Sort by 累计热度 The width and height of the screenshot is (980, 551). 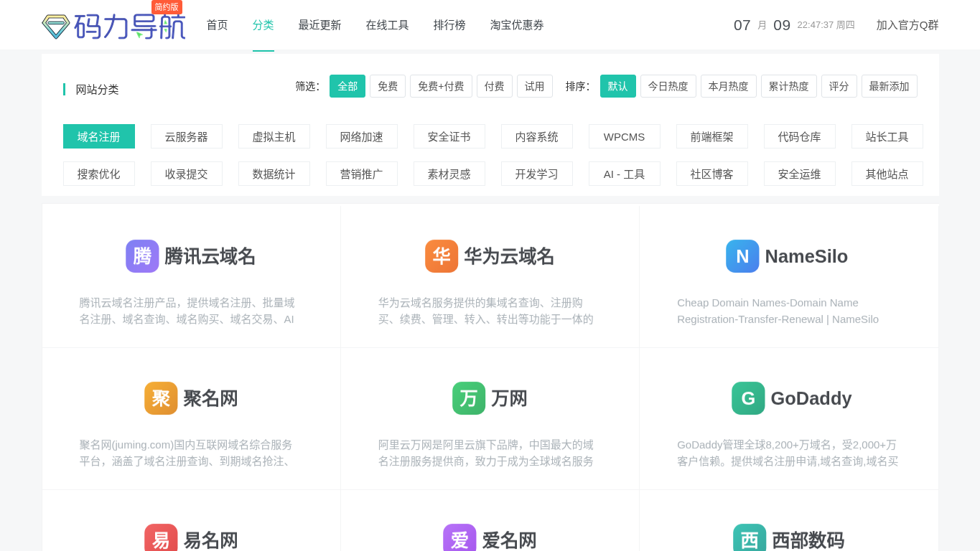pos(789,86)
